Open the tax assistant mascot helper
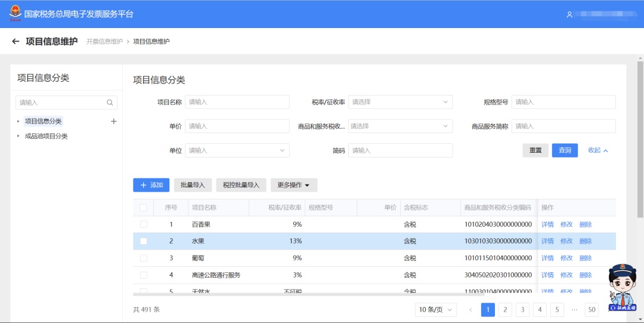 (x=622, y=287)
